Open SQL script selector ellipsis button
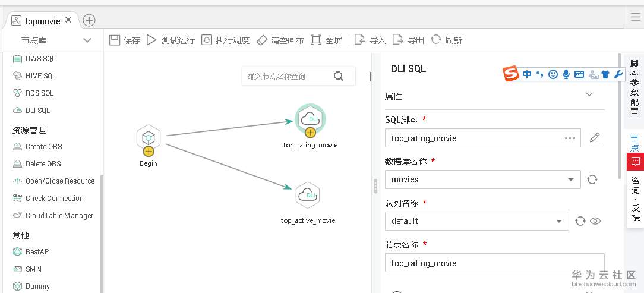 tap(570, 138)
